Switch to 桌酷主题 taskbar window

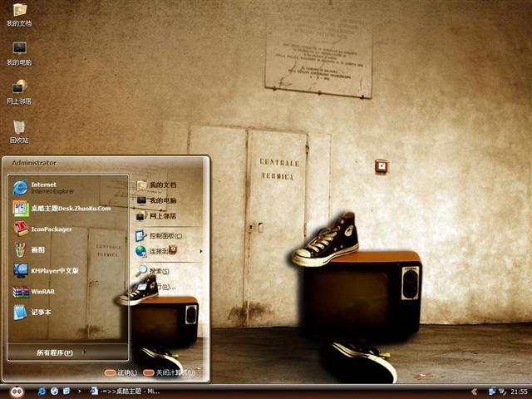[x=125, y=392]
